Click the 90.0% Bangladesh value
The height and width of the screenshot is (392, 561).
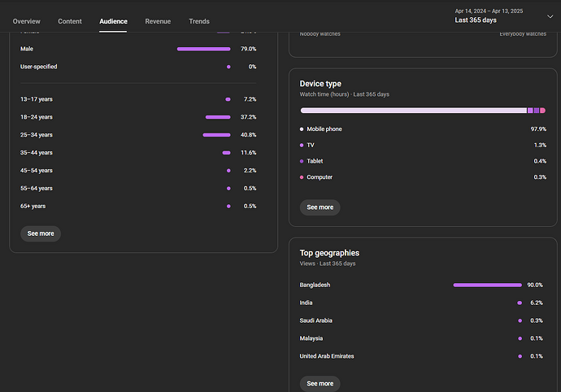[x=535, y=285]
